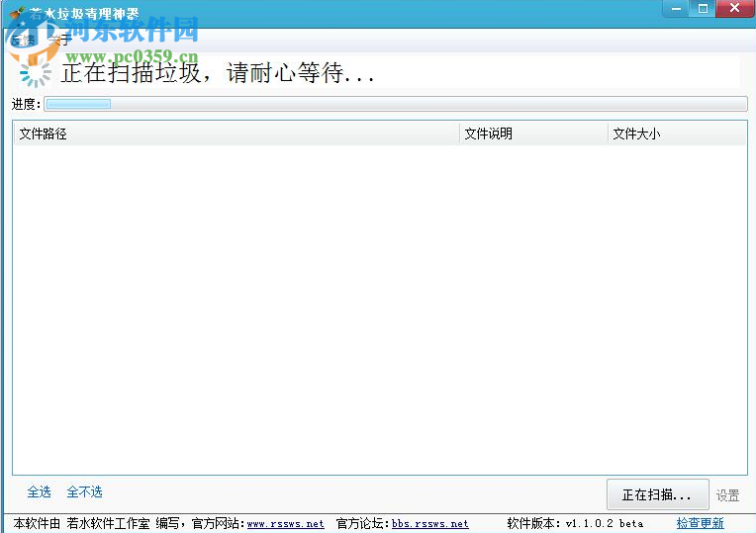Open 设置 settings

(727, 495)
